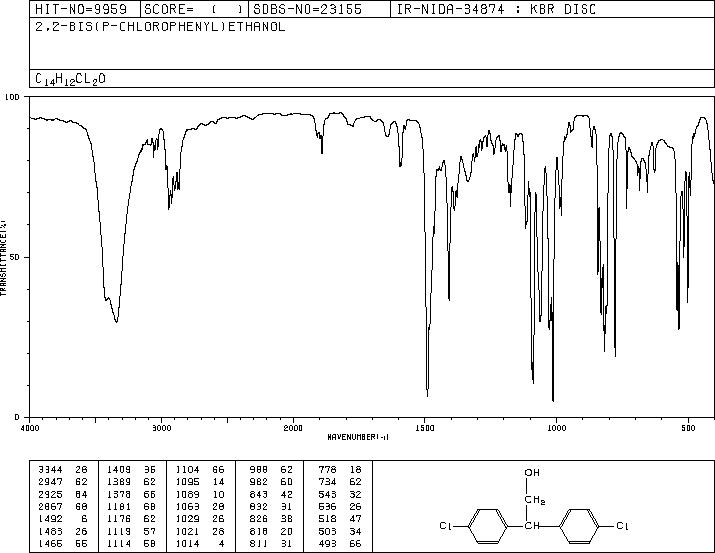
Task: Click peak table entry 503
Action: point(327,531)
